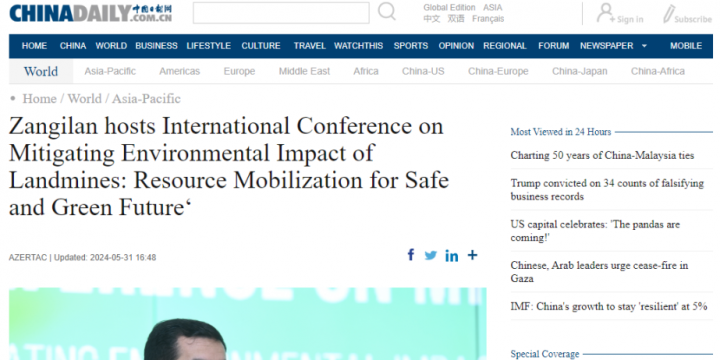Open the MOBILE menu item
The width and height of the screenshot is (720, 360).
tap(686, 46)
